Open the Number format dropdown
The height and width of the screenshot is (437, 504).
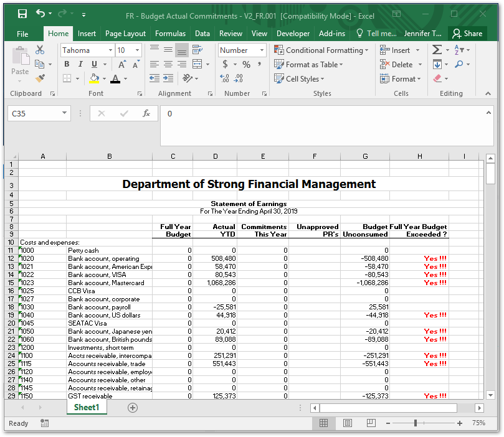point(262,50)
